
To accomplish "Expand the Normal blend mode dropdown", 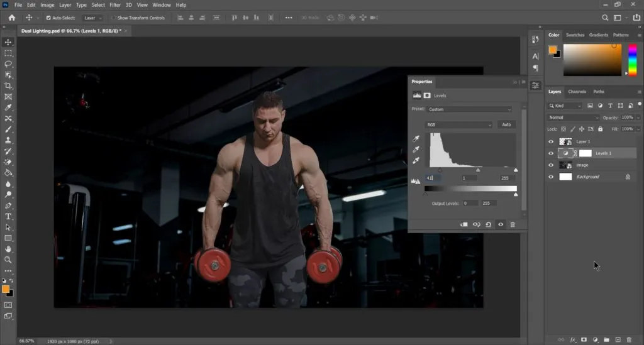I will coord(574,118).
